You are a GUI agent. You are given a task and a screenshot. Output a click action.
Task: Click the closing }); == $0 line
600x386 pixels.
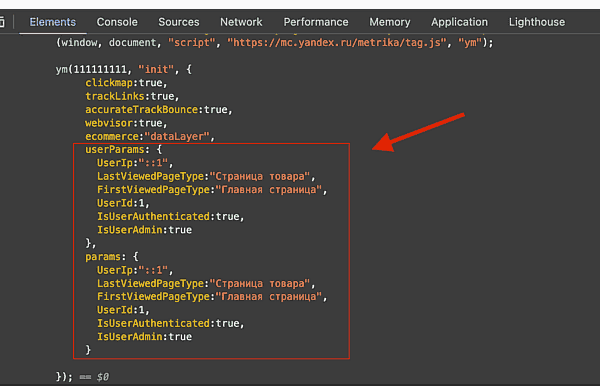pos(83,377)
